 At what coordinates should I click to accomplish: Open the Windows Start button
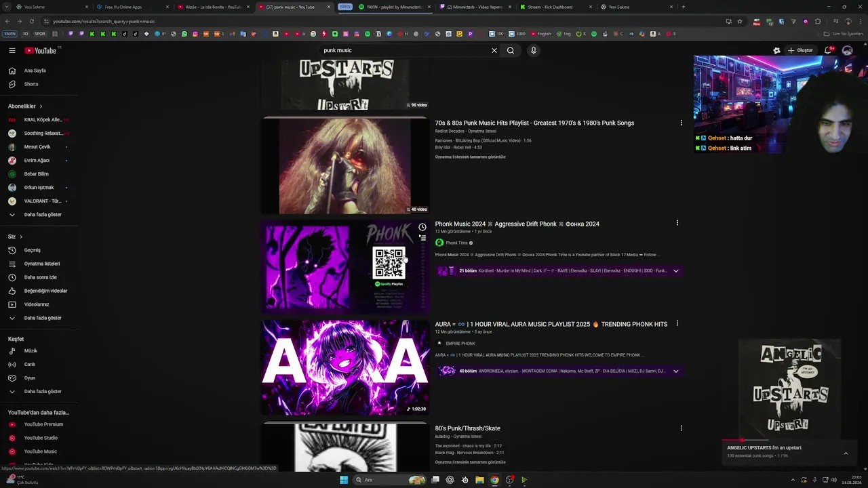tap(344, 480)
